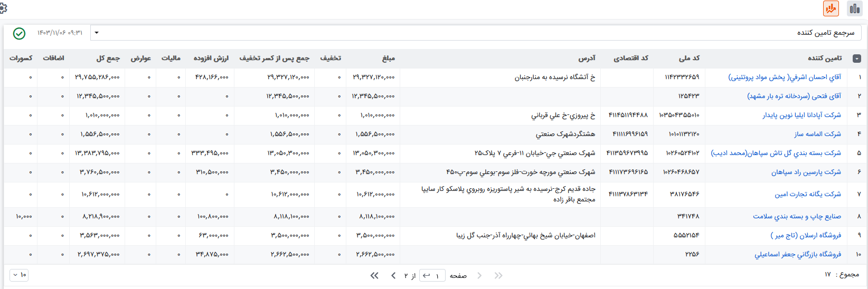
Task: Click the disabled first page double-arrow
Action: point(498,276)
